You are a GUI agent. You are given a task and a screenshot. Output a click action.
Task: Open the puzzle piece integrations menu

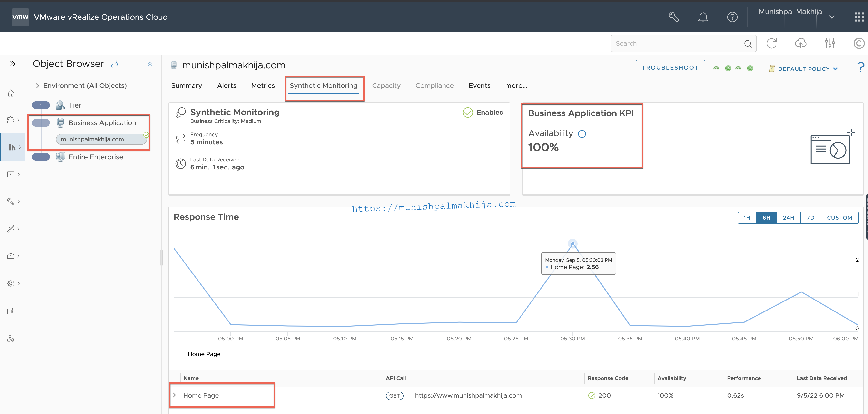(x=11, y=120)
